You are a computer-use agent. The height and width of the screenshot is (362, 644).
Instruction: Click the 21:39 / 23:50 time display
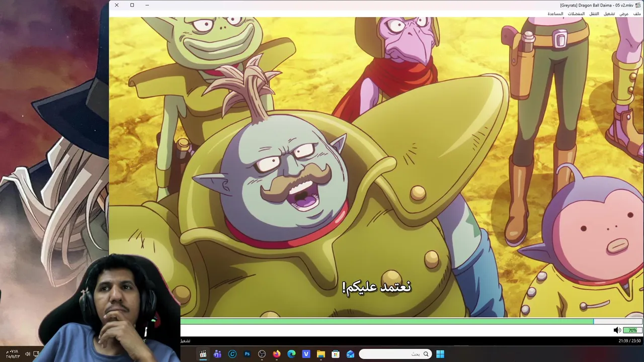click(x=629, y=341)
